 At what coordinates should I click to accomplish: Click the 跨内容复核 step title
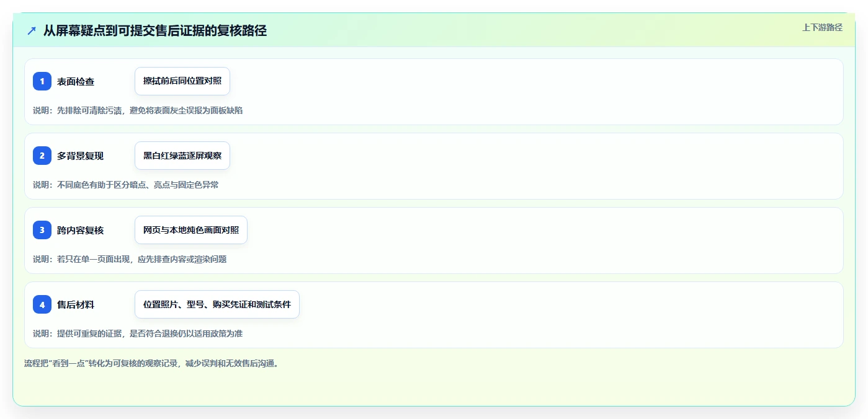(81, 231)
